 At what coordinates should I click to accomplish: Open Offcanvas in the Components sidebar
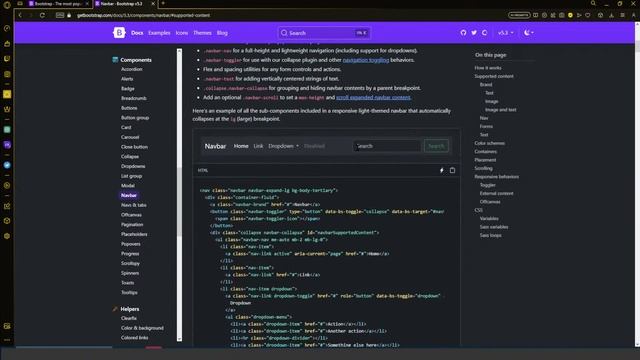point(131,215)
